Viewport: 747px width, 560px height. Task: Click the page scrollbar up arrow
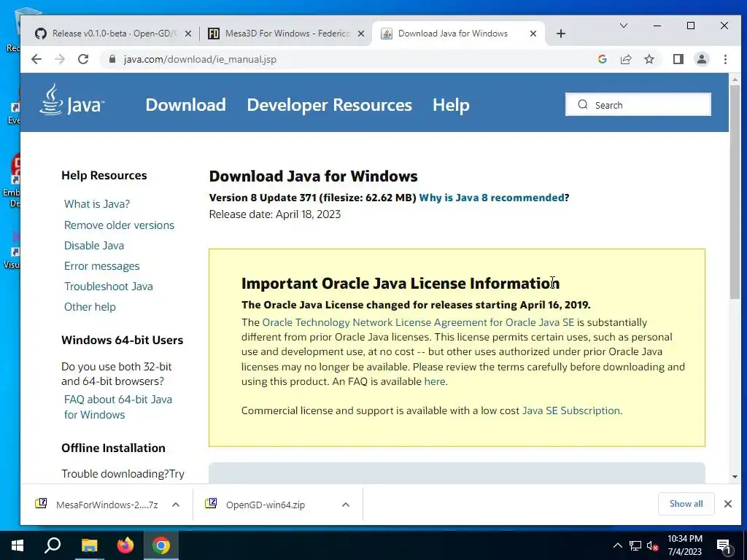[x=735, y=79]
